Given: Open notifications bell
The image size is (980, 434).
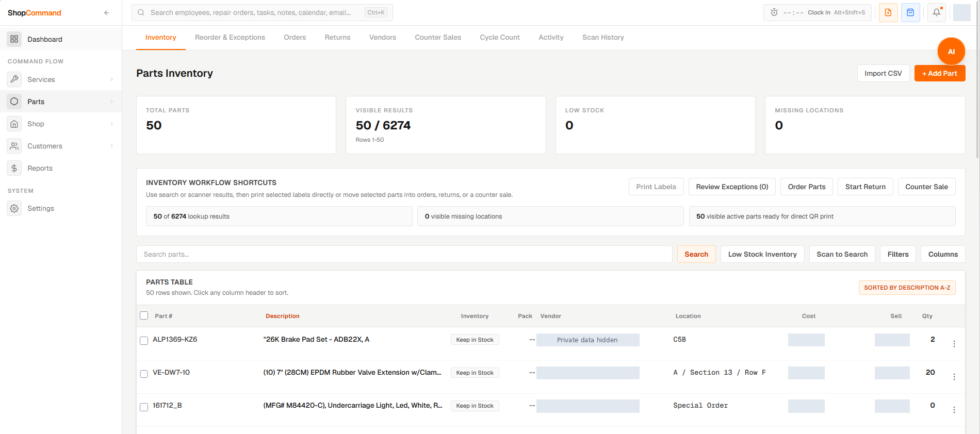Looking at the screenshot, I should tap(937, 12).
